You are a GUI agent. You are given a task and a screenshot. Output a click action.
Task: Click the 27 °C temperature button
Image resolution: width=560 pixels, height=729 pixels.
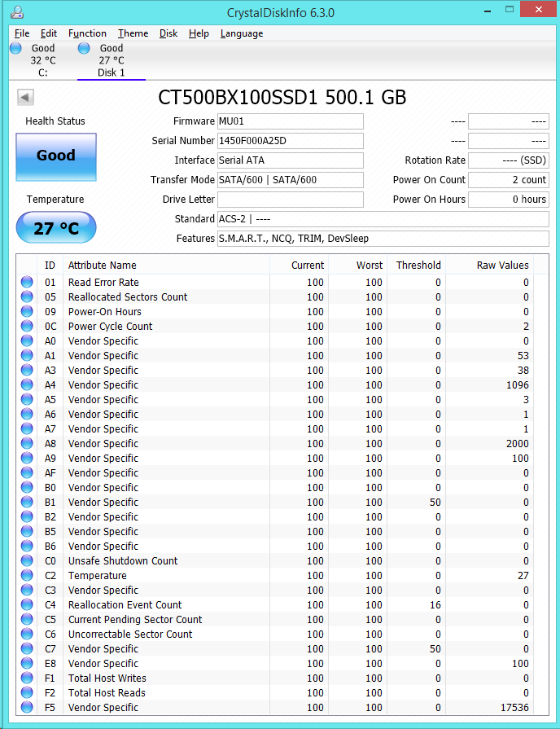56,228
